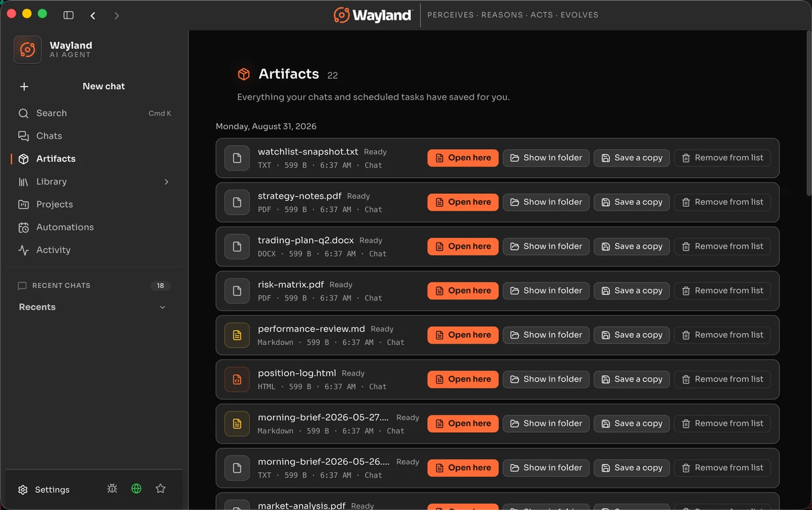The width and height of the screenshot is (812, 510).
Task: Click the Recent Chats count badge 18
Action: (x=160, y=285)
